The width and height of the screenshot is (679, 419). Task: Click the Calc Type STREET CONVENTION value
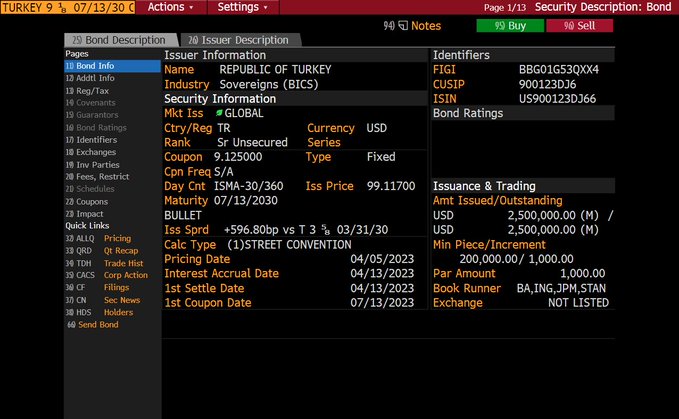tap(289, 245)
